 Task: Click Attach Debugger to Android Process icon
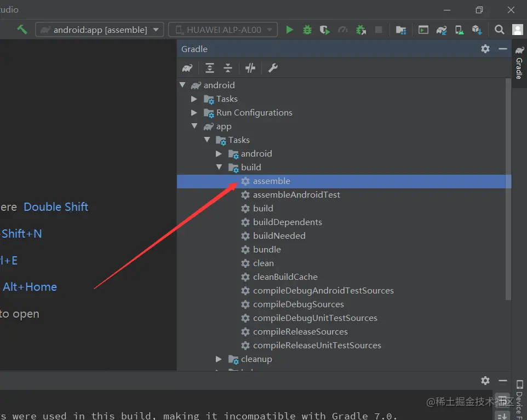point(361,30)
